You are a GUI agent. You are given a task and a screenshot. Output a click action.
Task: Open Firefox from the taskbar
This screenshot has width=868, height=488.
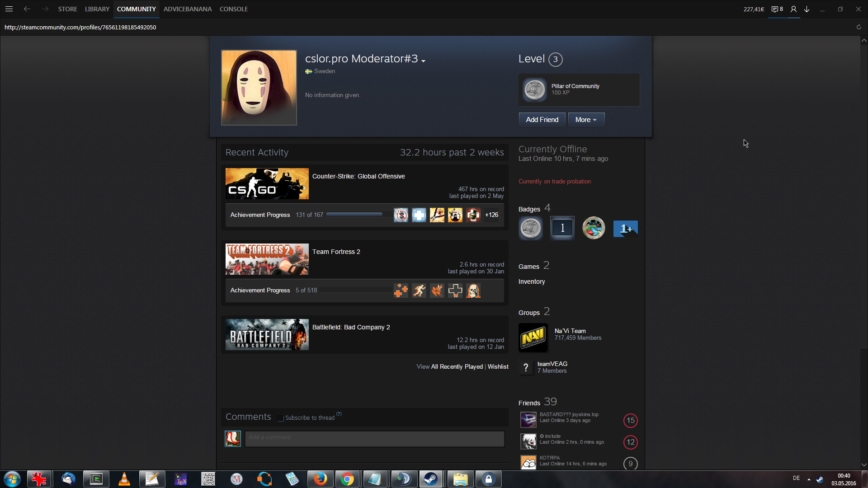click(320, 479)
